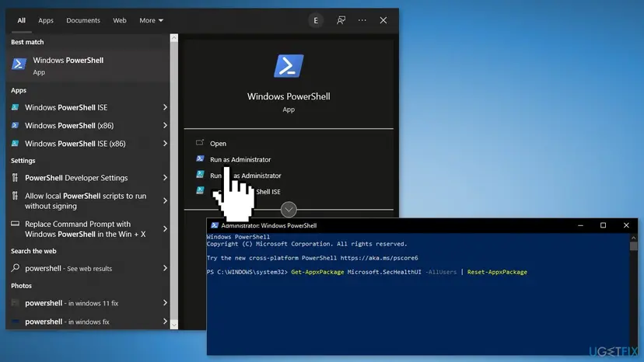Select the All search tab
Image resolution: width=644 pixels, height=362 pixels.
pyautogui.click(x=21, y=20)
